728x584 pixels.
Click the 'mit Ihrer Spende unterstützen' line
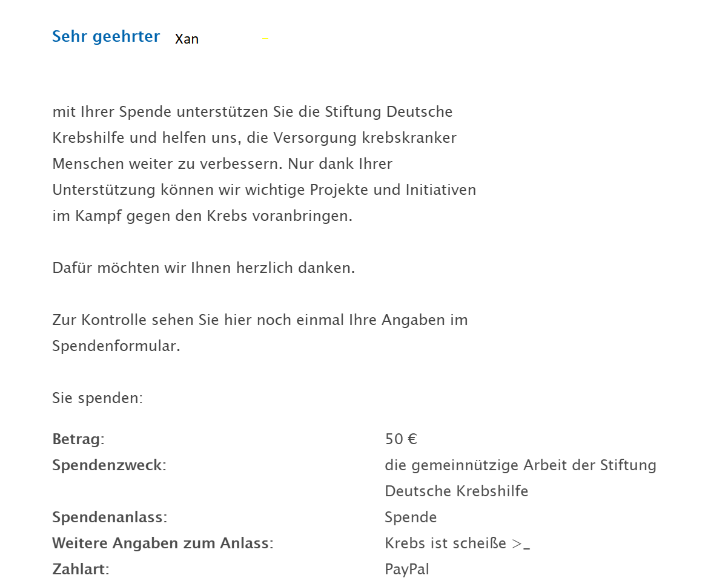(x=253, y=112)
